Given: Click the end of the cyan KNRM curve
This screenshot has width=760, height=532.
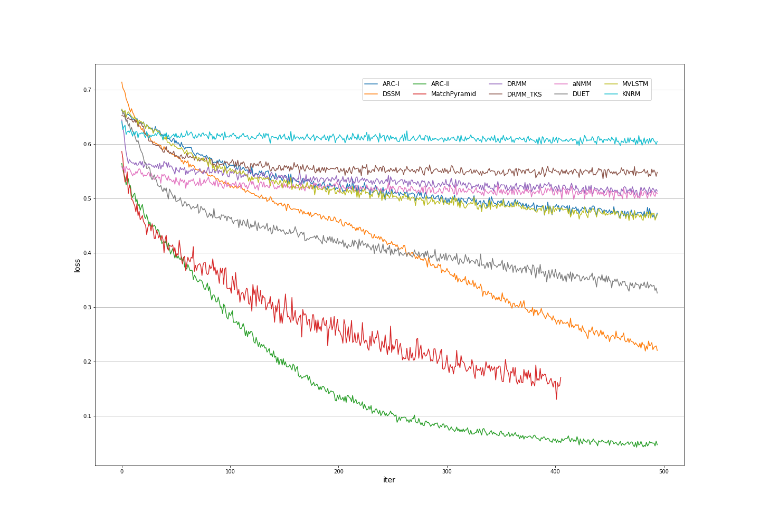Looking at the screenshot, I should 657,141.
